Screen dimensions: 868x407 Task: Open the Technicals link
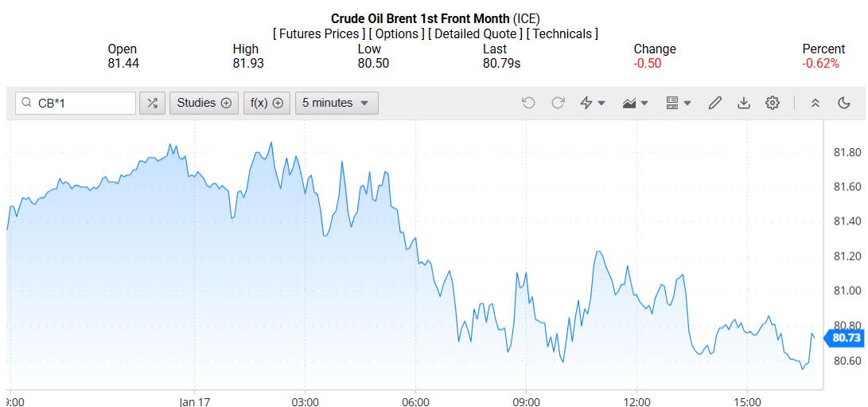562,33
